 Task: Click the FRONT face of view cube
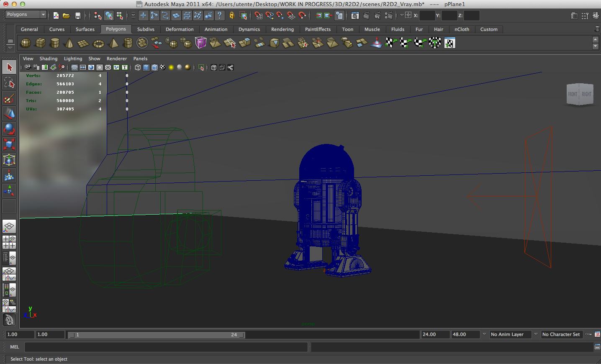(x=573, y=95)
